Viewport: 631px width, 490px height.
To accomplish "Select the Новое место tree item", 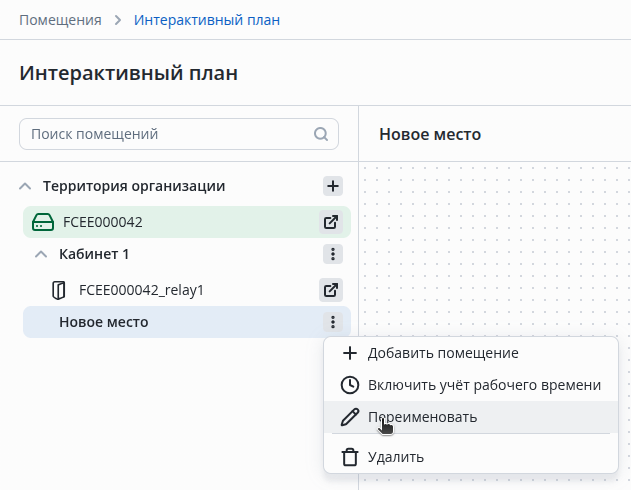I will click(x=104, y=322).
